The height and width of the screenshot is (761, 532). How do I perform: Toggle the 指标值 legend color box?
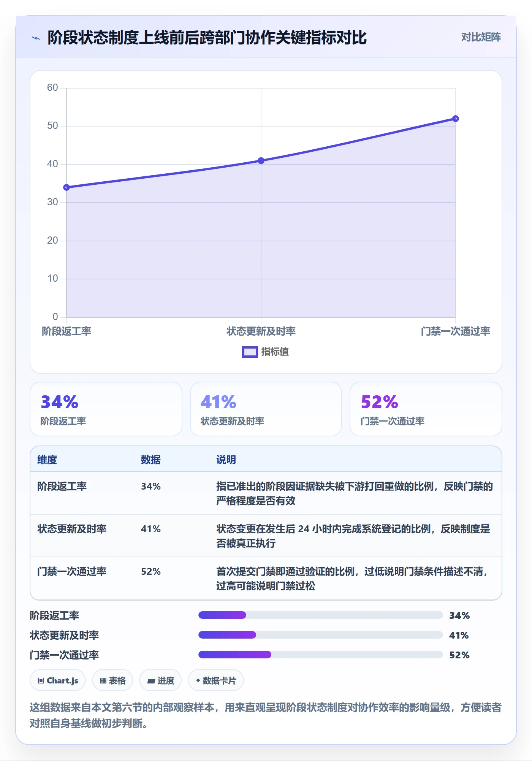[x=250, y=352]
